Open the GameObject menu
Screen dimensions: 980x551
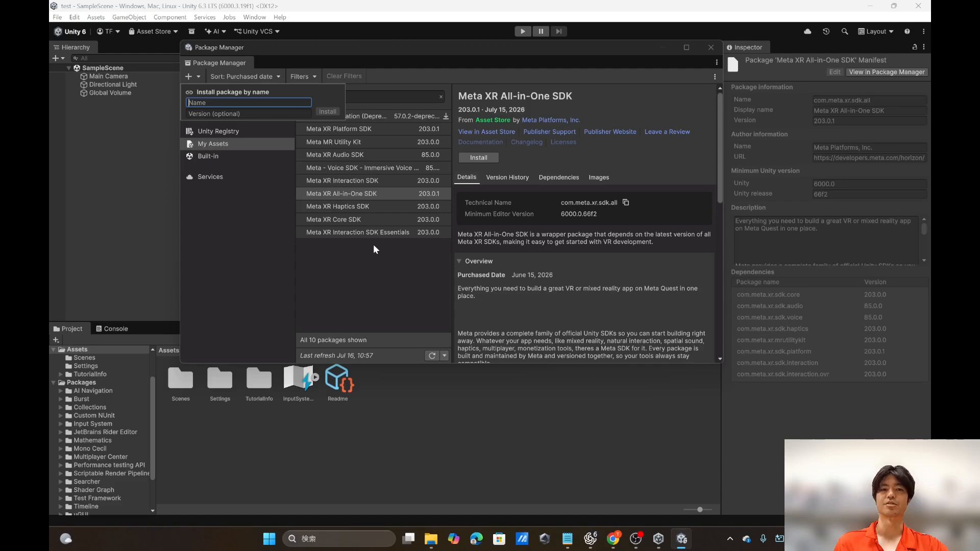(x=129, y=17)
